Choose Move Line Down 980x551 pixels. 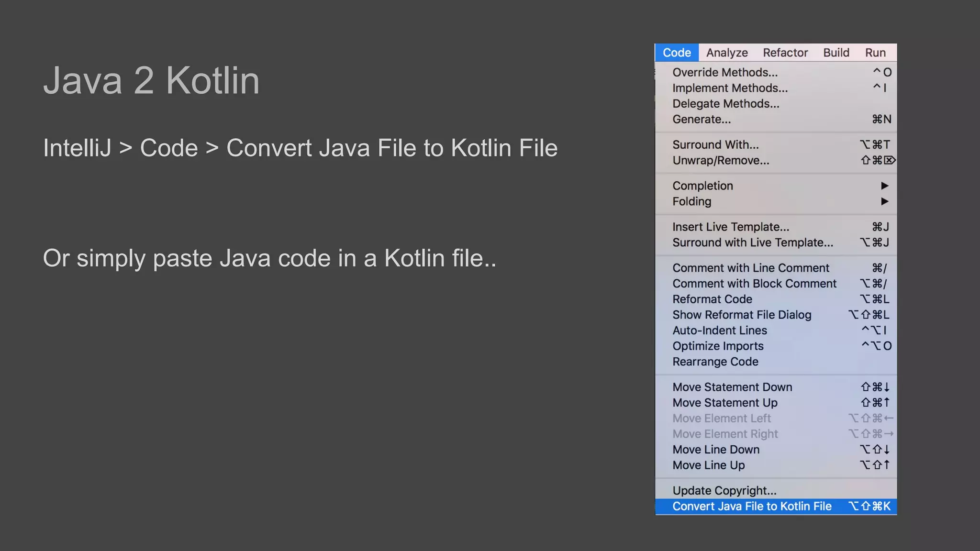(776, 450)
